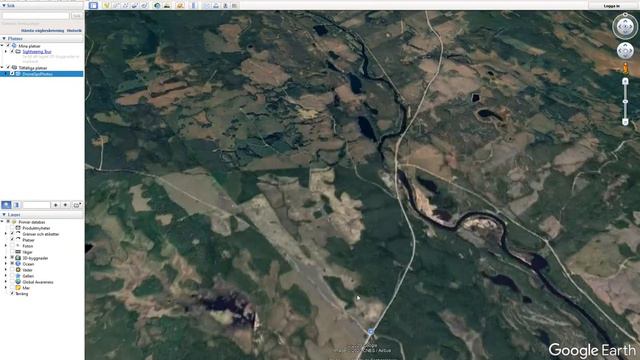Toggle the Gränser och etiketter layer checkbox
640x360 pixels.
coord(12,234)
